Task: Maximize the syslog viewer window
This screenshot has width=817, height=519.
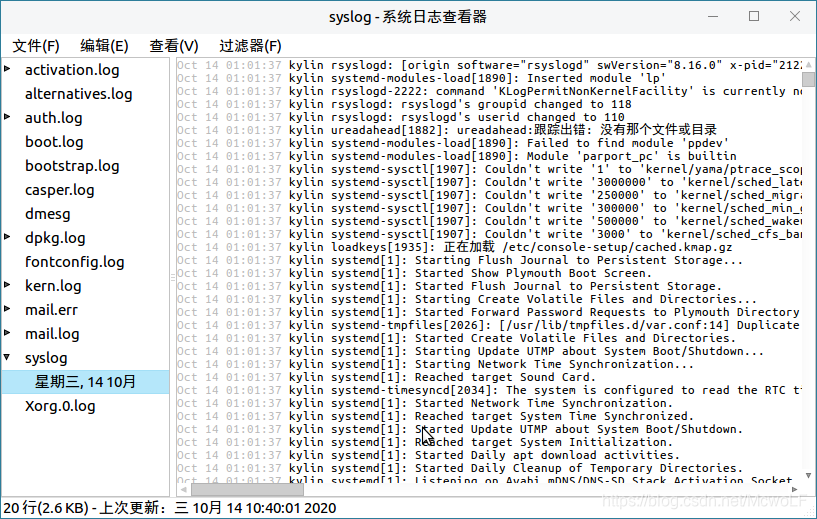Action: (754, 17)
